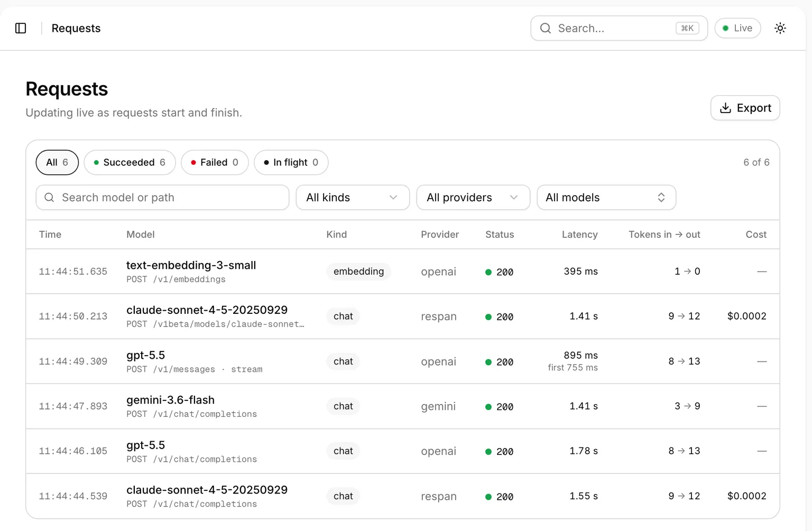
Task: Click the first 755 ms latency detail
Action: point(573,368)
